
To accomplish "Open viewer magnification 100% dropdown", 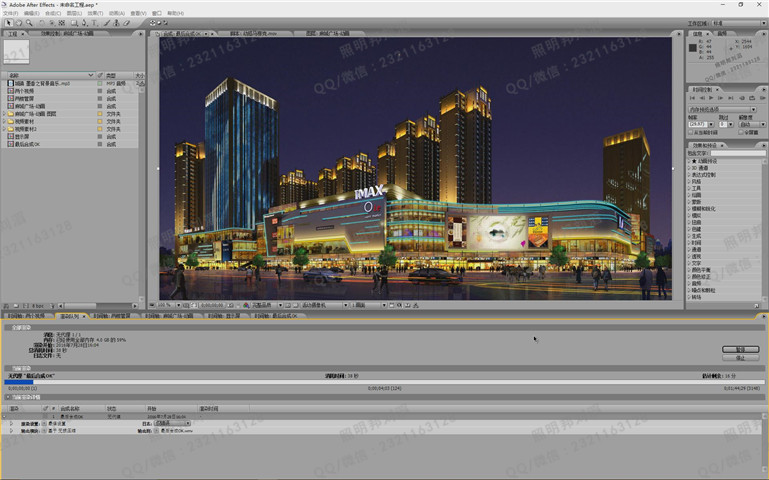I will 169,305.
